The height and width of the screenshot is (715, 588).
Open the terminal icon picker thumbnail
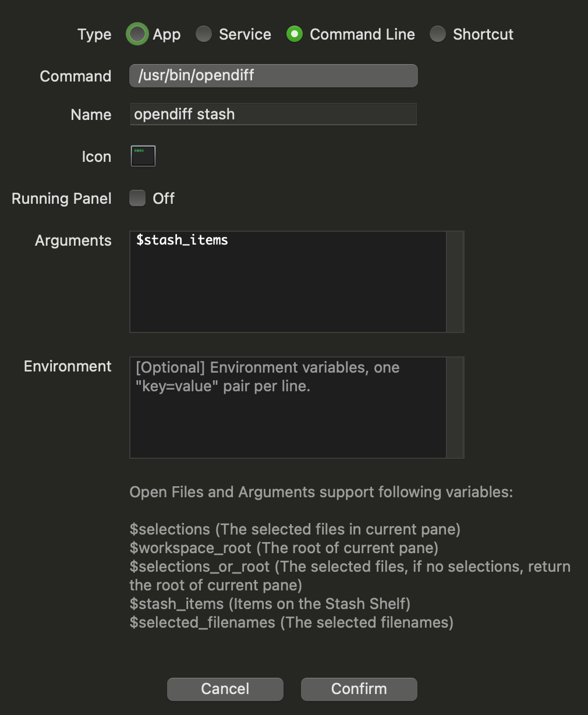tap(143, 156)
